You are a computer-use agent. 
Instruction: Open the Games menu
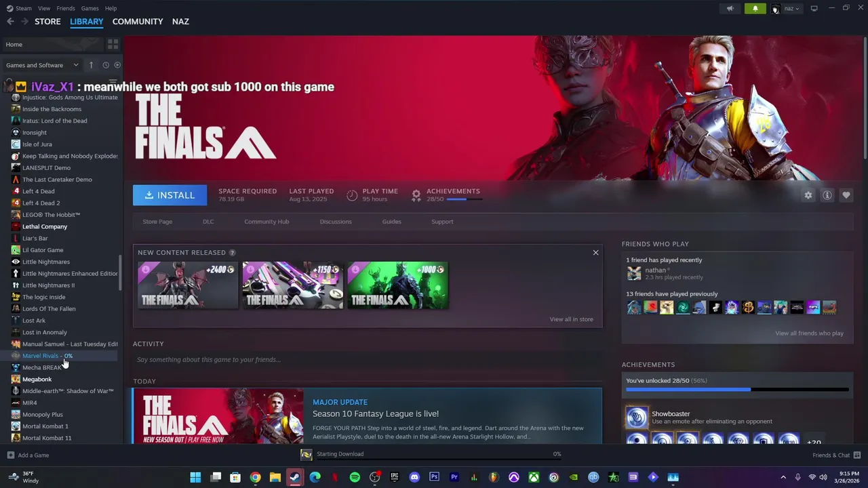pos(90,8)
